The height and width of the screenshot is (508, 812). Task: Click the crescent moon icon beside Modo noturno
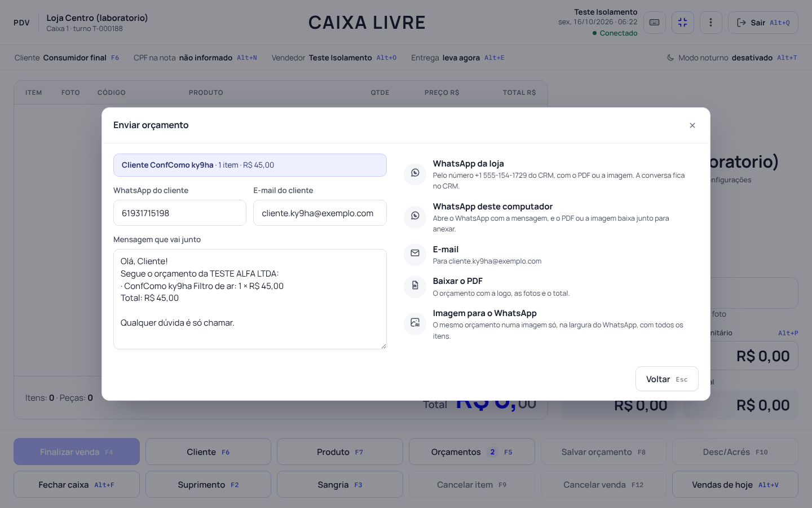[x=670, y=58]
